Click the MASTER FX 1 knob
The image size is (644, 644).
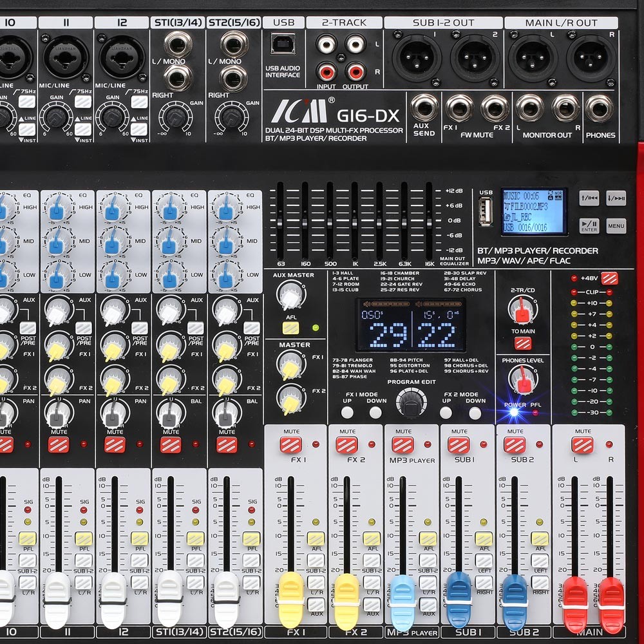(291, 365)
